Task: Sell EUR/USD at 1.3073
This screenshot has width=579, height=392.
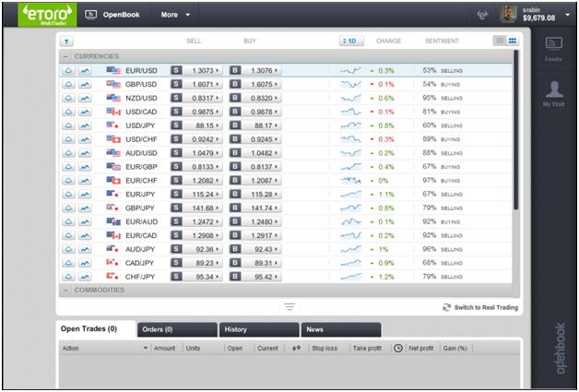Action: 196,71
